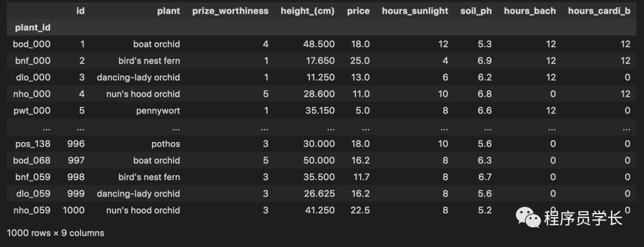Click the id value 1000
Image resolution: width=644 pixels, height=247 pixels.
click(x=73, y=211)
